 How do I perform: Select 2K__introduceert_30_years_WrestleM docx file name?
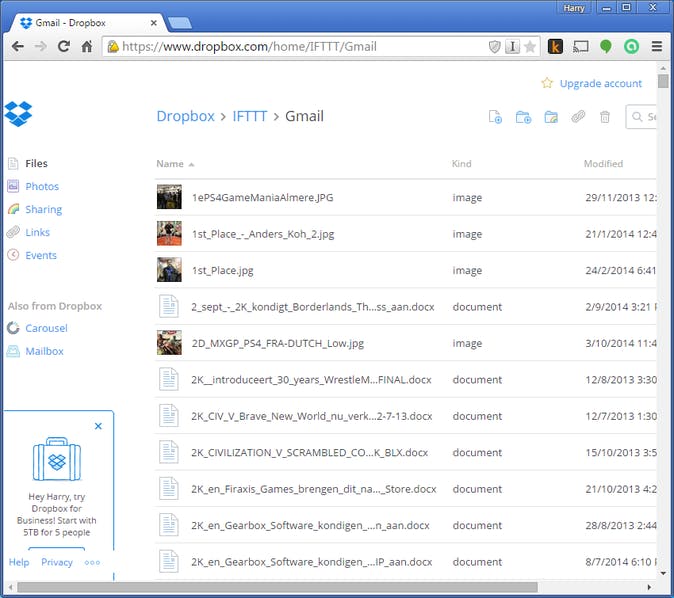[x=311, y=380]
